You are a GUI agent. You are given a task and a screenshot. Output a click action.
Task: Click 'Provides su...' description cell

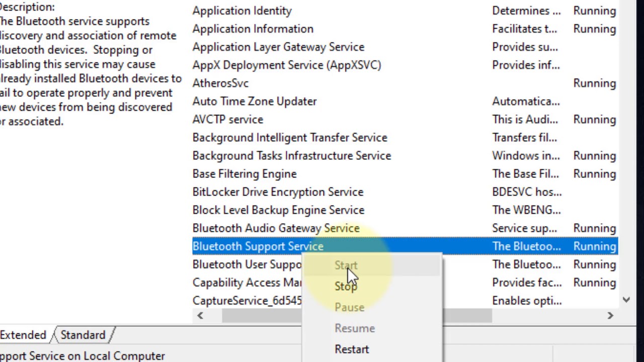(x=525, y=47)
